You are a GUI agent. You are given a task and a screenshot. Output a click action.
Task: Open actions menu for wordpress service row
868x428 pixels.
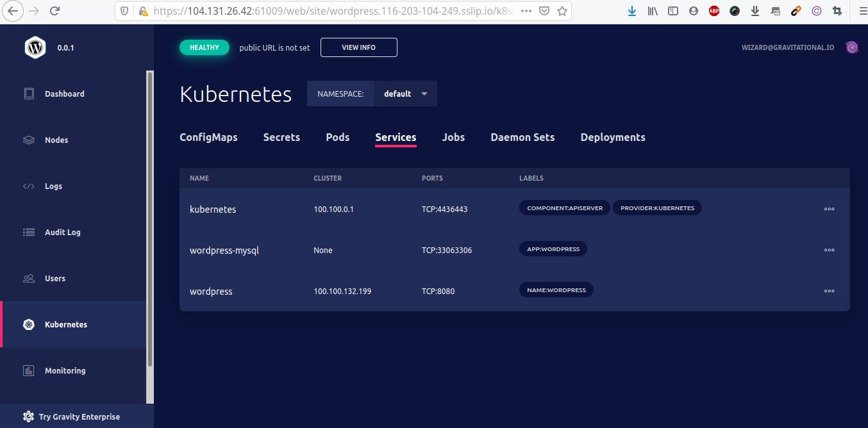[829, 291]
